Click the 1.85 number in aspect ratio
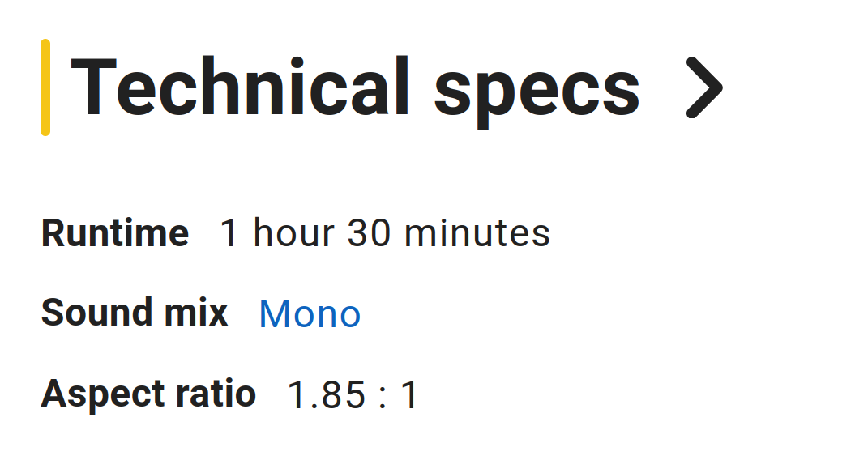 tap(327, 394)
